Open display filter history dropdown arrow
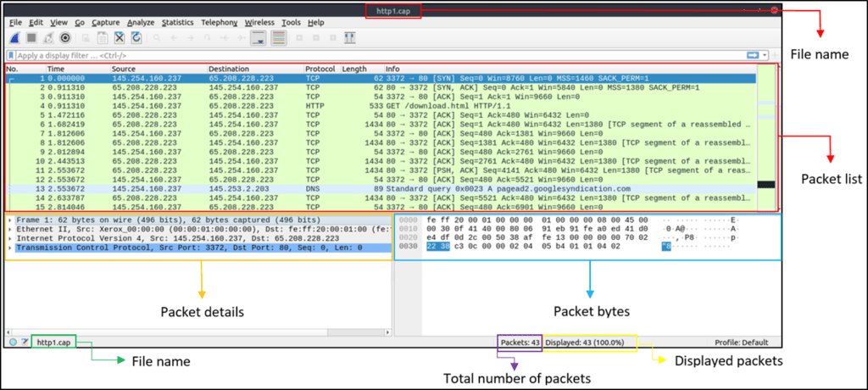This screenshot has height=390, width=868. click(765, 55)
